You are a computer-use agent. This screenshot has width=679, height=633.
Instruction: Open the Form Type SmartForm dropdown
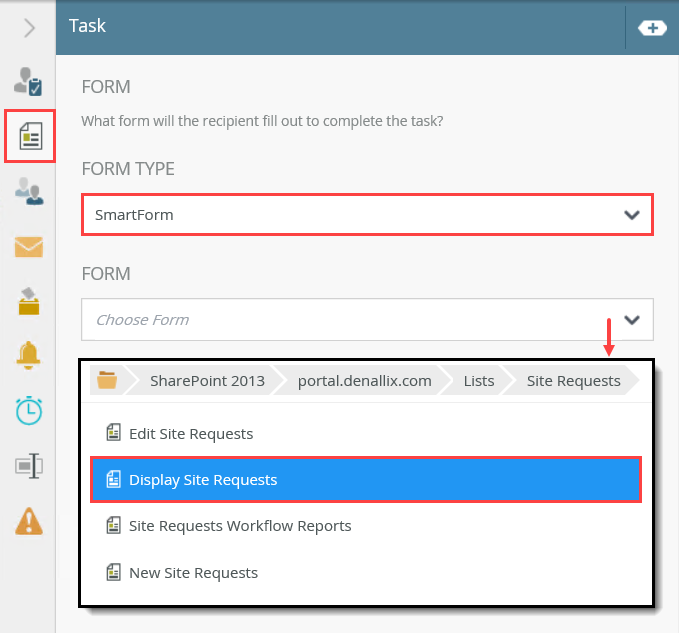[x=367, y=215]
